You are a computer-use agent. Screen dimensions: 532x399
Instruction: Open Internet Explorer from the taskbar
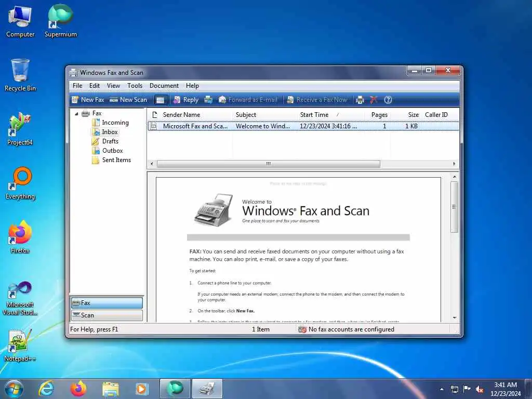tap(46, 389)
